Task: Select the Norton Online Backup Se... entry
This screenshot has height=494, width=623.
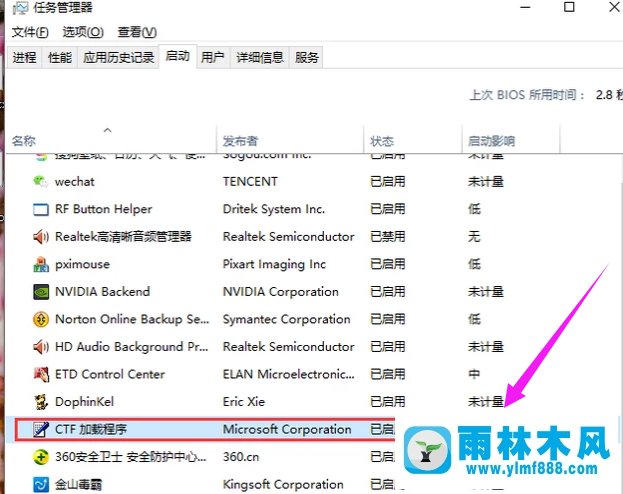Action: (x=132, y=319)
